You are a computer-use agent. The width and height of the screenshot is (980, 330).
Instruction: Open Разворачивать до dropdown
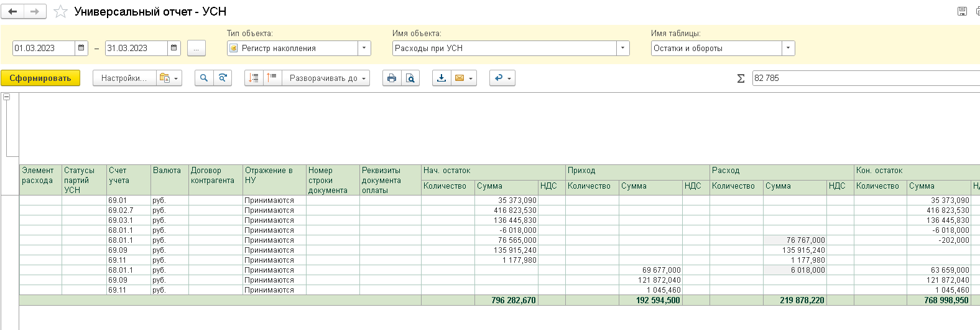click(326, 78)
